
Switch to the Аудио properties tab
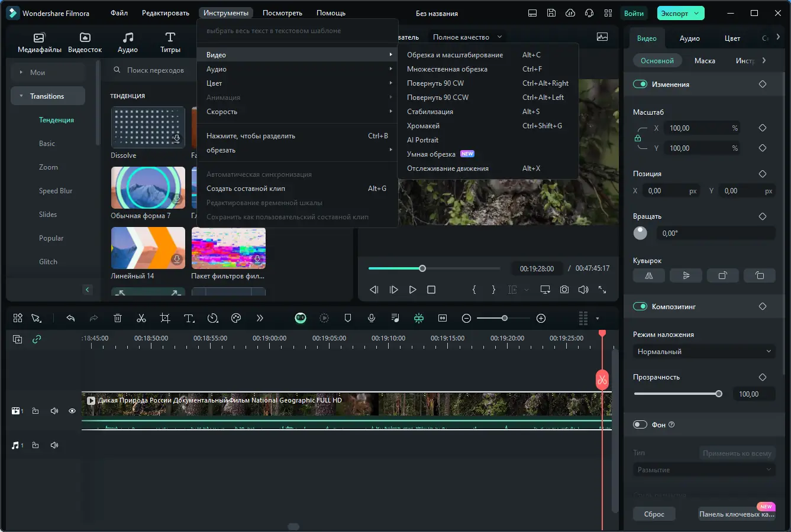689,38
